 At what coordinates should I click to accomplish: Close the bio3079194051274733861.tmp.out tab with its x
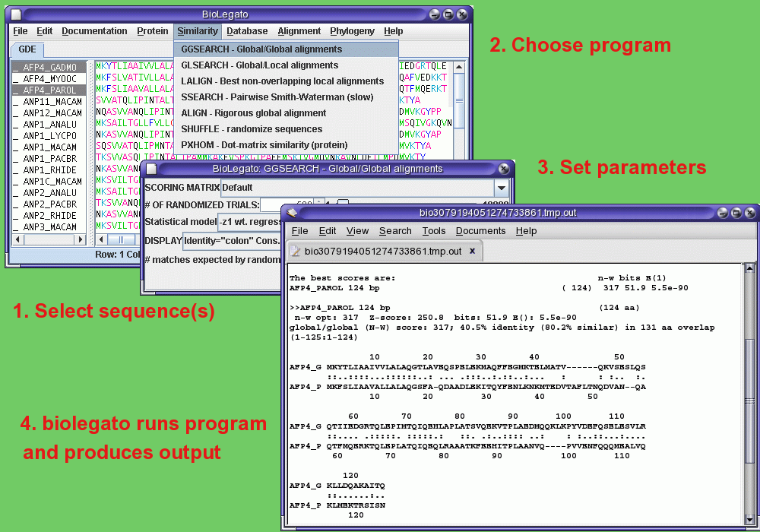[x=472, y=251]
